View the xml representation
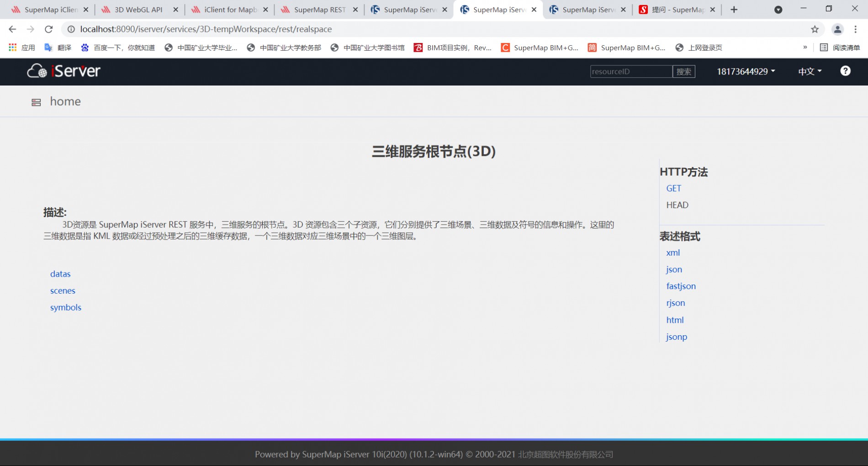 coord(673,253)
